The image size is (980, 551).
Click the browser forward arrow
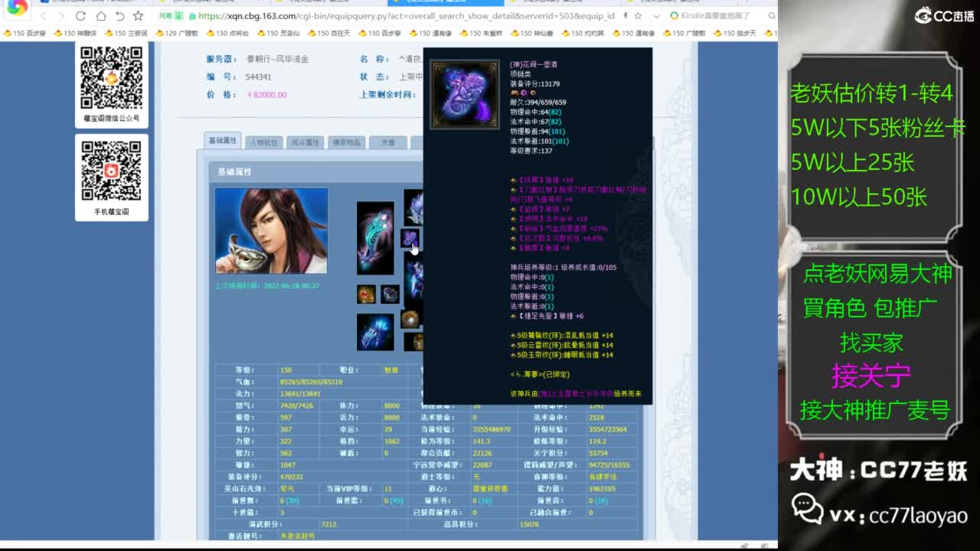tap(61, 16)
